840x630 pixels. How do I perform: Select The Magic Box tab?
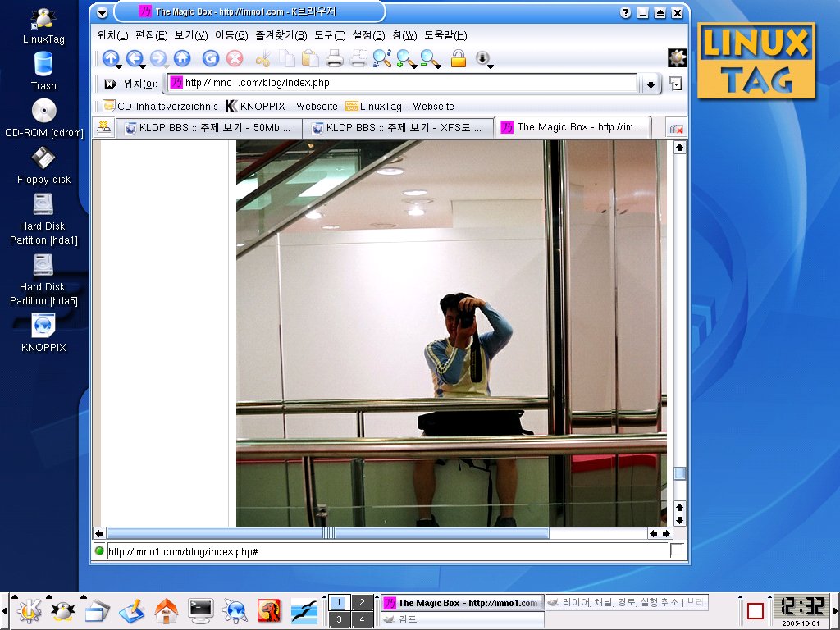573,127
